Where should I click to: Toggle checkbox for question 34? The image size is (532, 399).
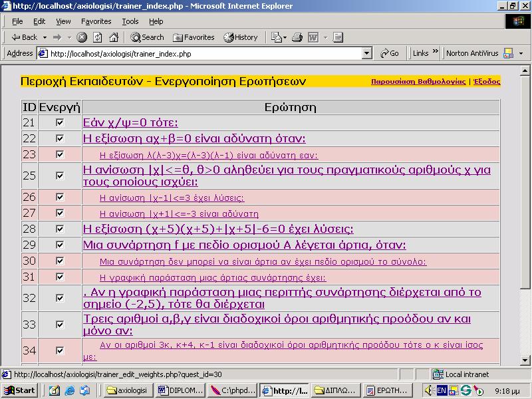(x=60, y=350)
